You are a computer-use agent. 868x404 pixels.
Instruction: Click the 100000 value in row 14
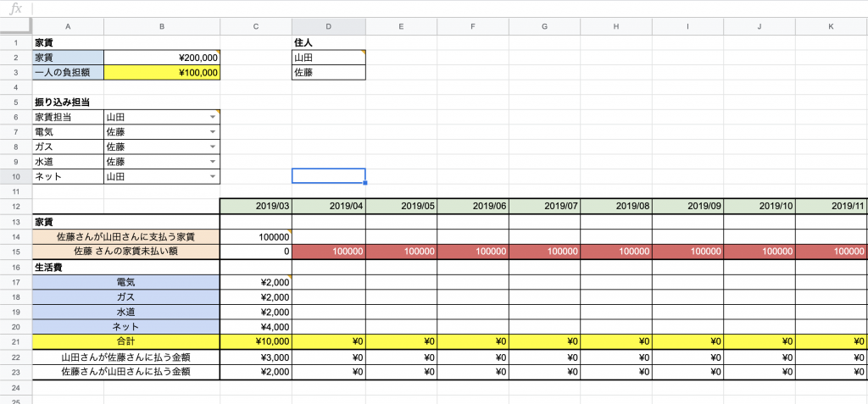(256, 237)
